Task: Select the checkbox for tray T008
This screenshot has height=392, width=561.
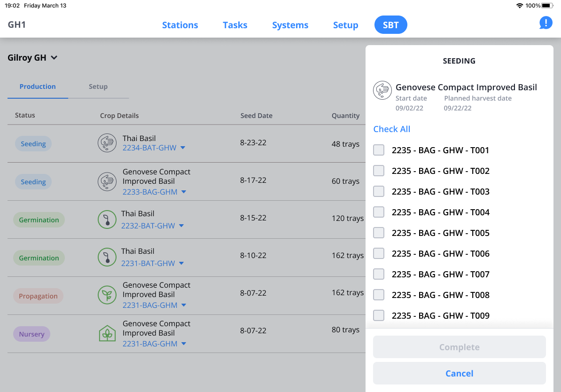Action: 379,295
